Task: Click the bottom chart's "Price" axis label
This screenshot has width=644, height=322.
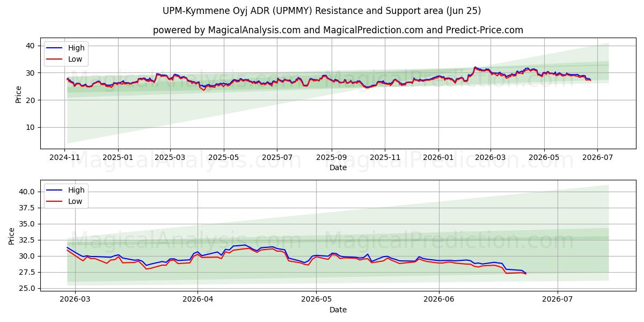Action: 12,236
